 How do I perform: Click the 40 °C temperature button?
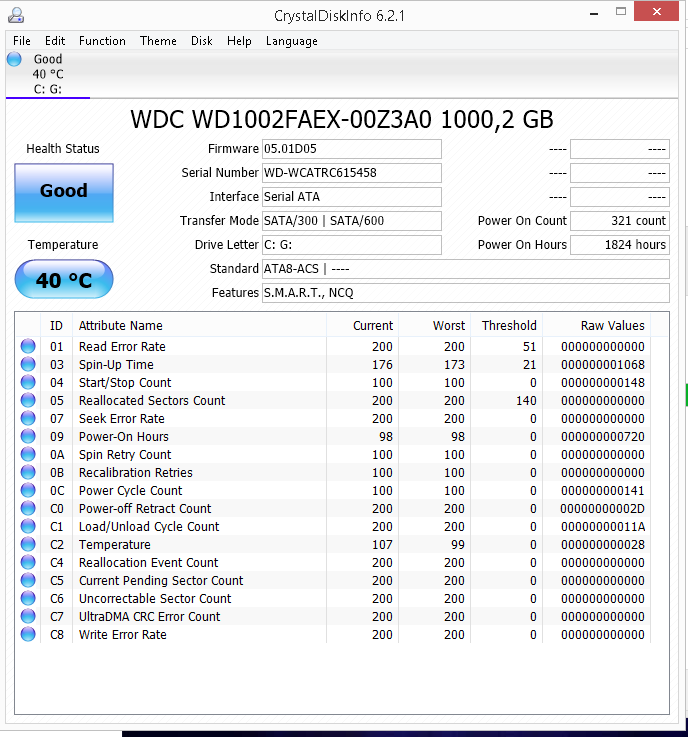click(x=64, y=279)
